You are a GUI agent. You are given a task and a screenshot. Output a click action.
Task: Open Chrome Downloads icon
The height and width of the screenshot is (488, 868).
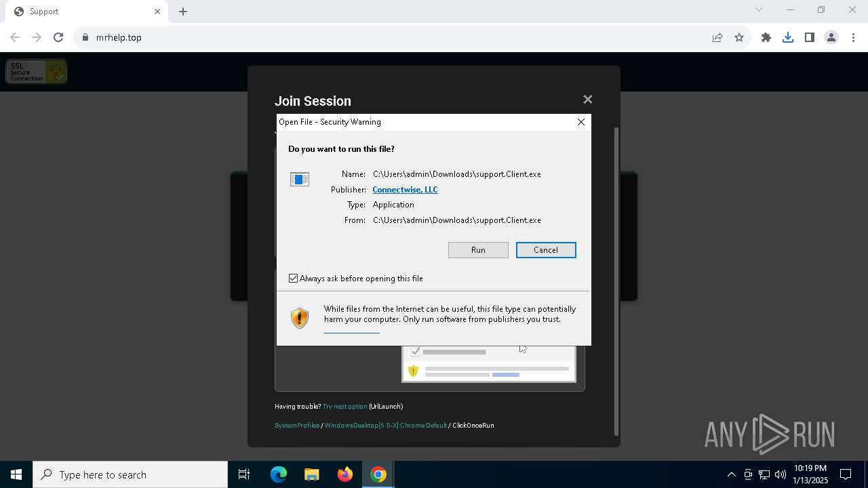[x=788, y=37]
